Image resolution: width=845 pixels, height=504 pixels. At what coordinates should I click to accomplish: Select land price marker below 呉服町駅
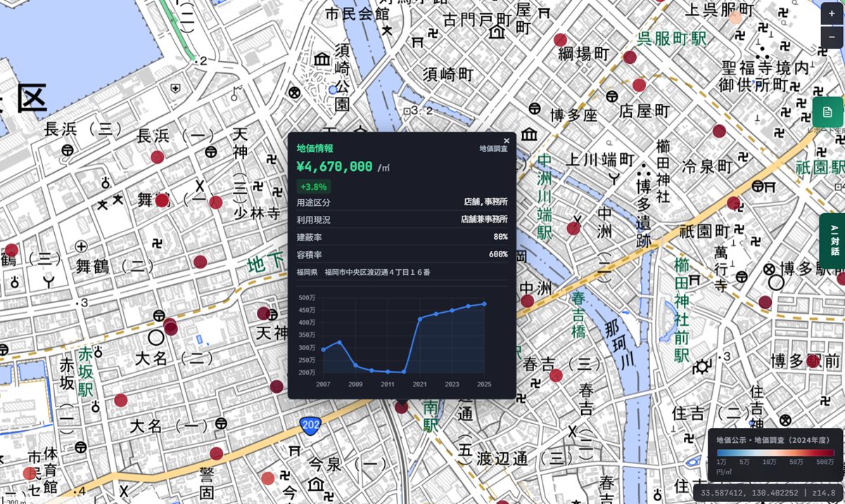(630, 58)
